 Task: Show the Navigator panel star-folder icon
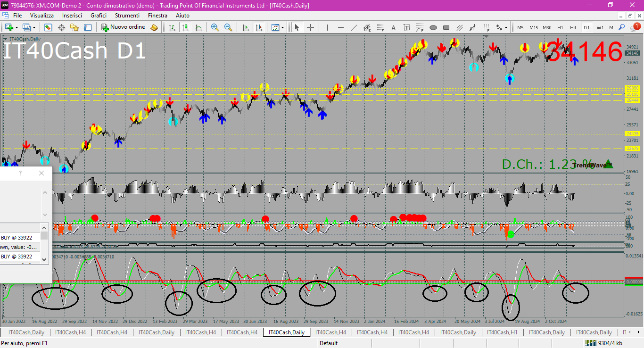(x=74, y=27)
